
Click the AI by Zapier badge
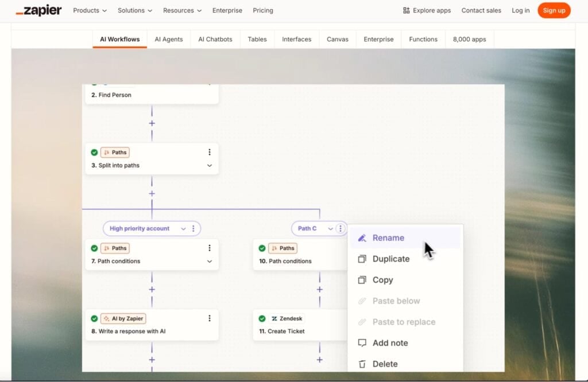(123, 319)
